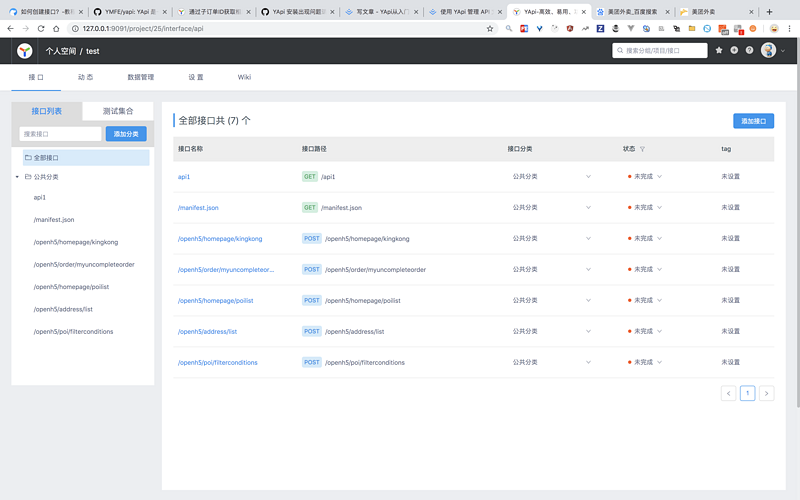Open the 数据管理 tab
This screenshot has width=800, height=500.
(x=140, y=77)
